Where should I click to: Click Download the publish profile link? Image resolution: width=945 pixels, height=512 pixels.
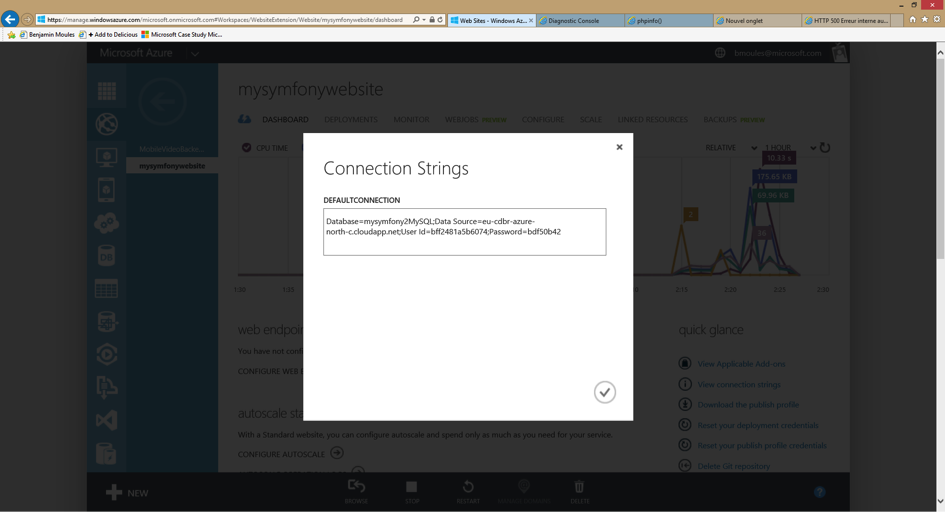click(748, 405)
